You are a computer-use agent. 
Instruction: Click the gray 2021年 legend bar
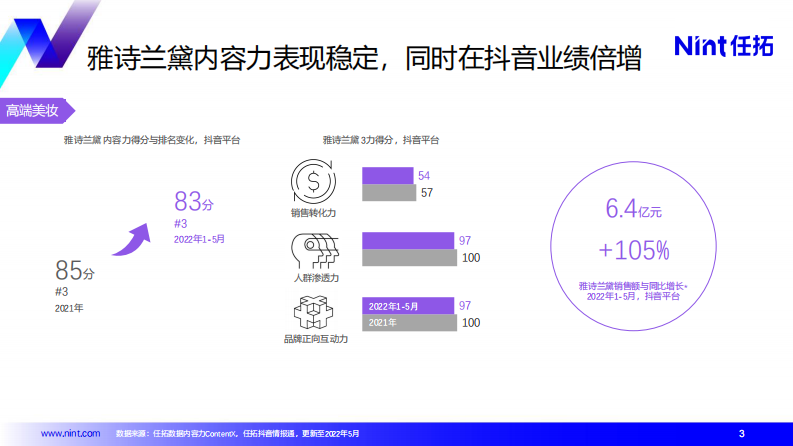tap(409, 323)
